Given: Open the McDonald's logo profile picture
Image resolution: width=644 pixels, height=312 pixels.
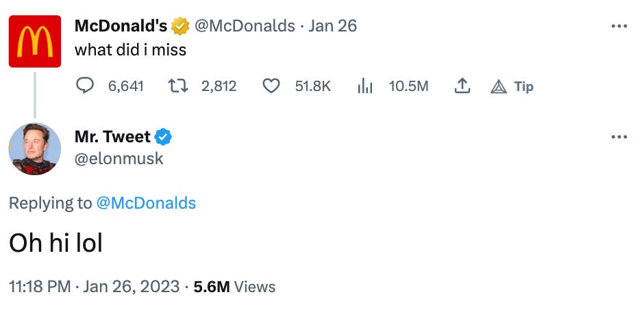Looking at the screenshot, I should [x=35, y=41].
